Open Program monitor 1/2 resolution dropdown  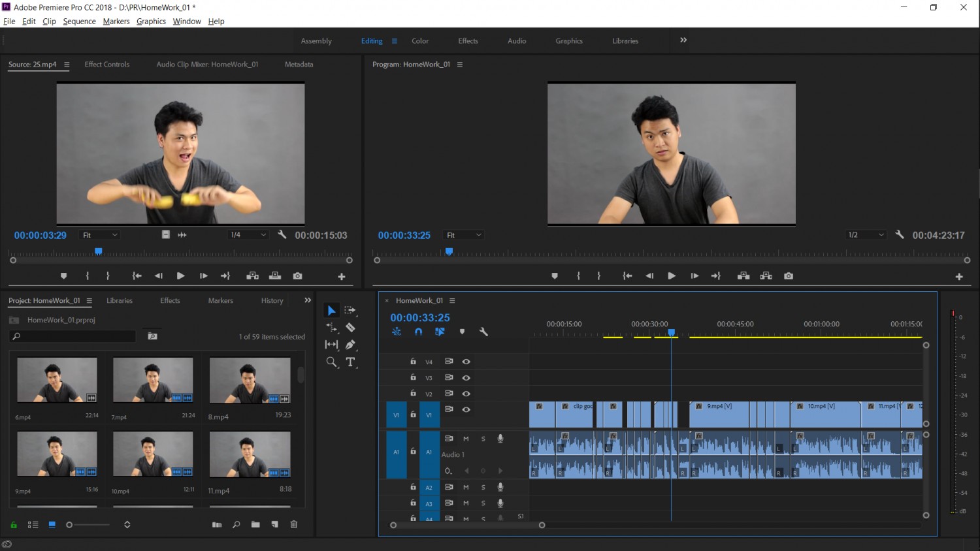866,235
